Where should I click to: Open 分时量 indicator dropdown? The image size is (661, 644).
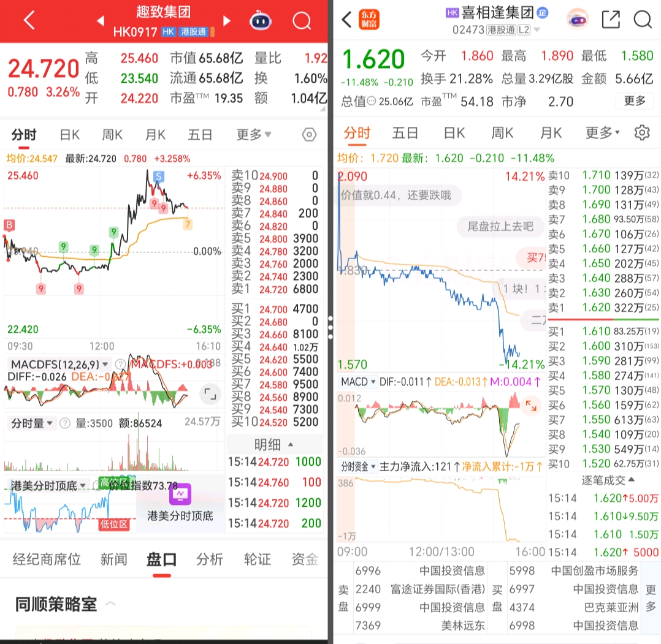32,423
